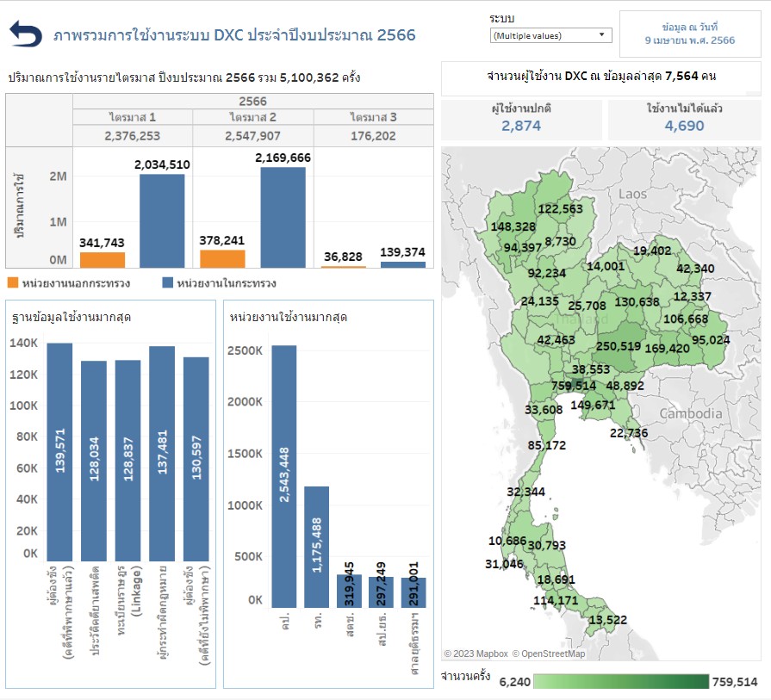This screenshot has width=771, height=700.
Task: Click the หน่วยงานใช้งานมากสุด chart title
Action: click(289, 318)
